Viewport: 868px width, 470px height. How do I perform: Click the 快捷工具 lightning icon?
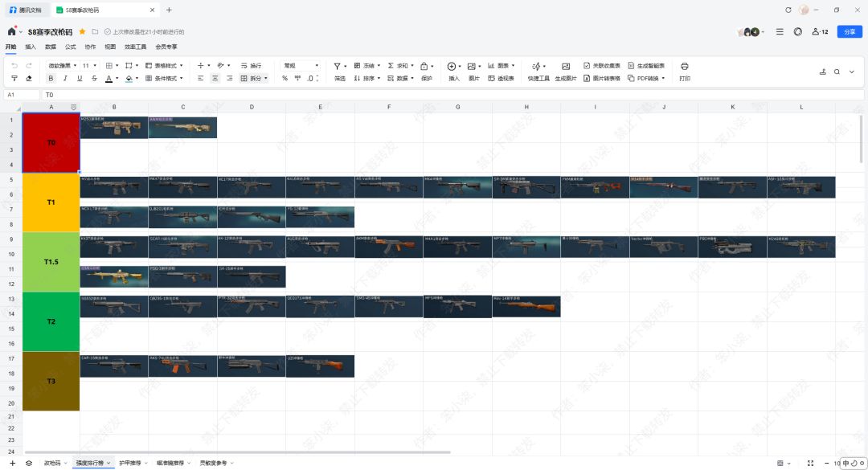536,66
